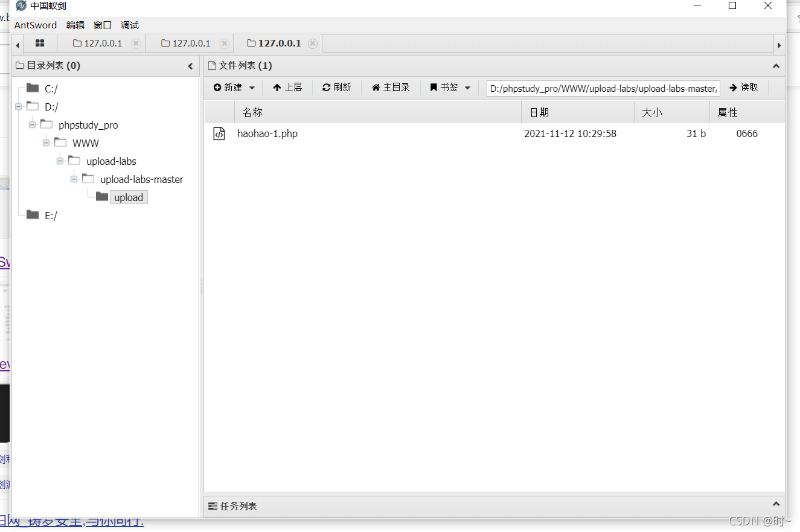Sort by the 日期 column header
The height and width of the screenshot is (532, 800).
578,112
